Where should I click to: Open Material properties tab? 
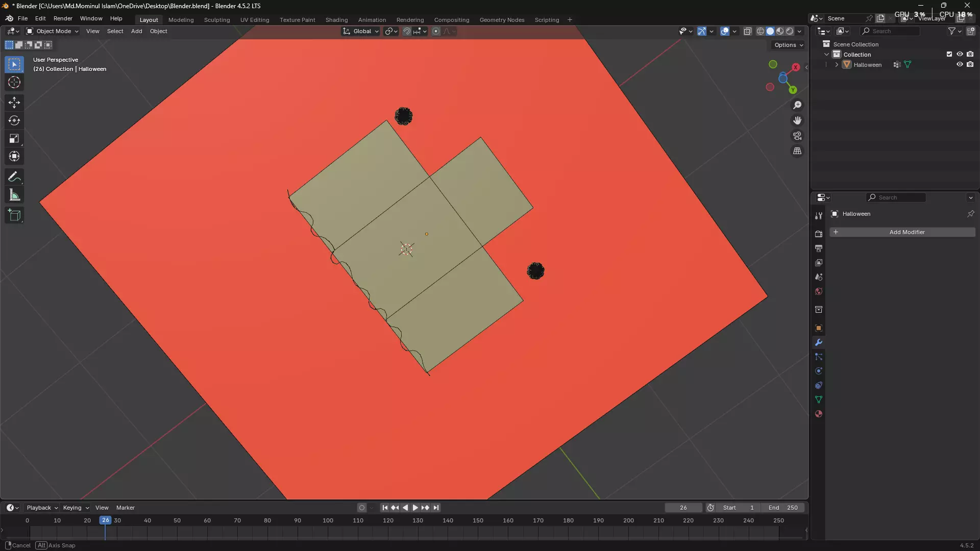[x=819, y=414]
